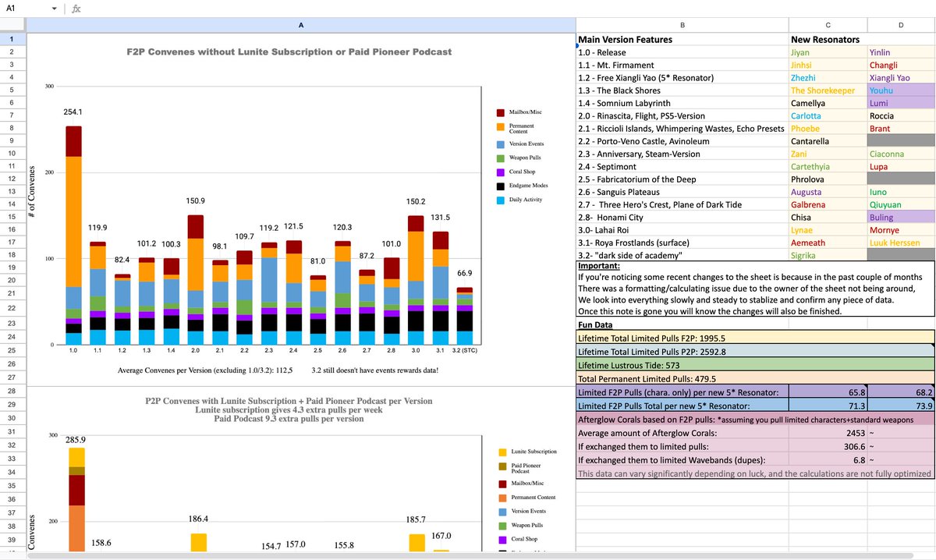Open the Name Box dropdown arrow
This screenshot has width=936, height=560.
coord(53,9)
